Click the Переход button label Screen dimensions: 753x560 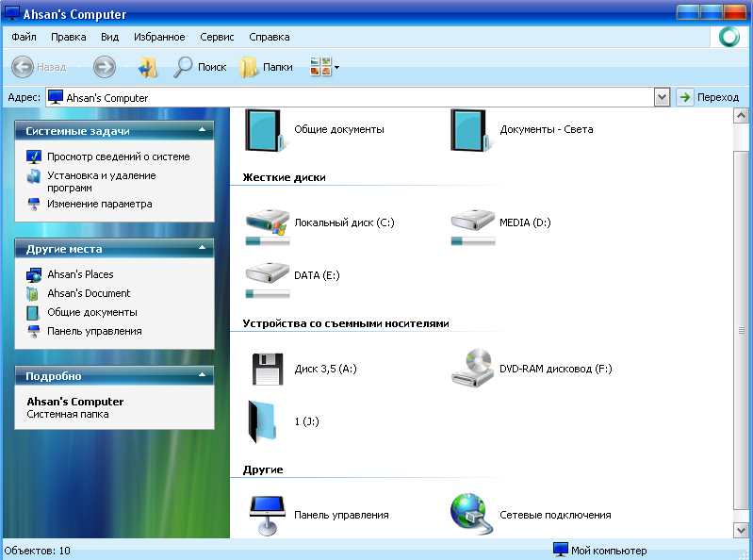(718, 97)
